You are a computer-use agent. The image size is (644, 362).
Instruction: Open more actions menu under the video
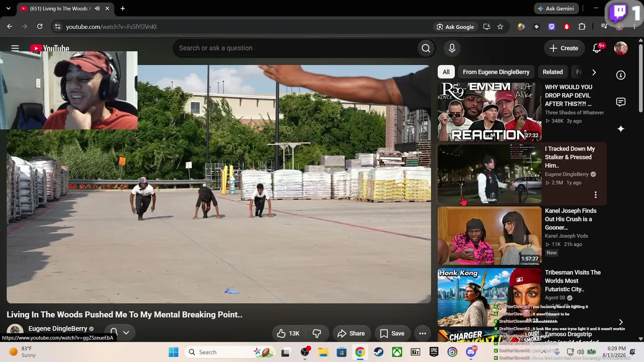(423, 333)
